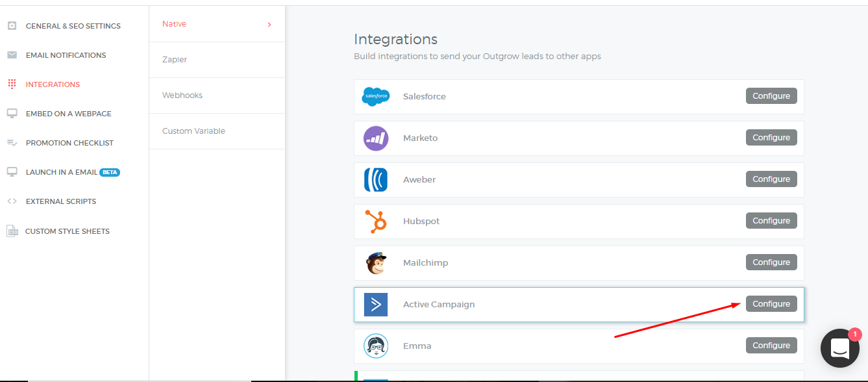Screen dimensions: 868x382
Task: Click the Custom Style Sheets CSS icon
Action: click(12, 231)
